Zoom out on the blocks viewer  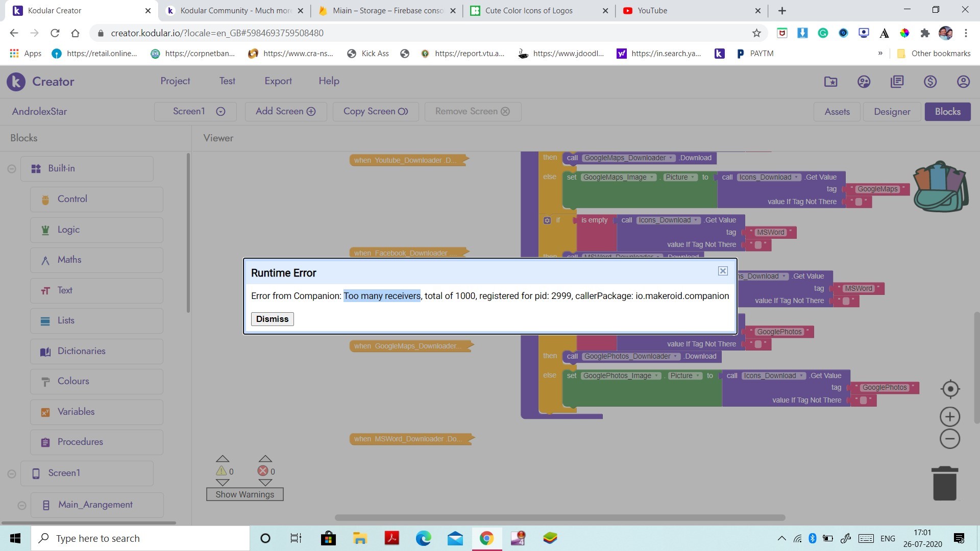949,438
